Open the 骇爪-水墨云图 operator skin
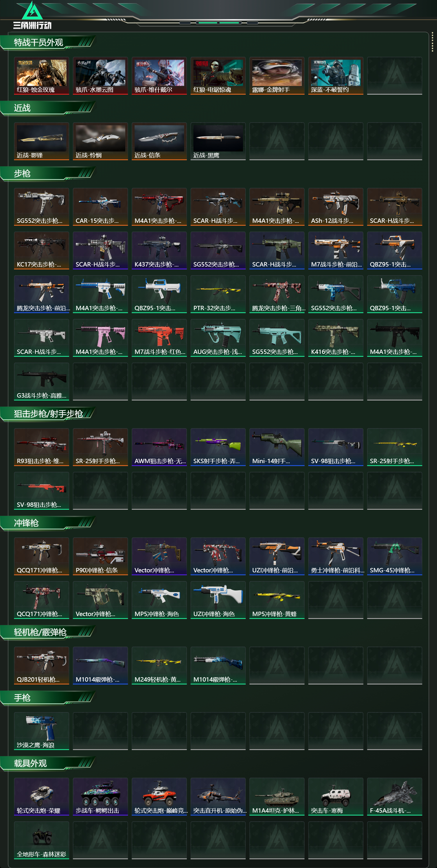Viewport: 437px width, 868px height. tap(101, 76)
